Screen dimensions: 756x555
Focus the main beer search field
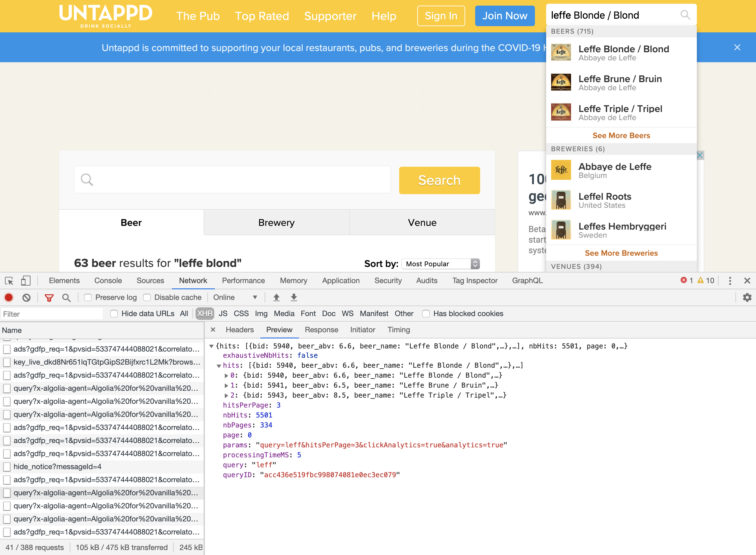pyautogui.click(x=233, y=180)
